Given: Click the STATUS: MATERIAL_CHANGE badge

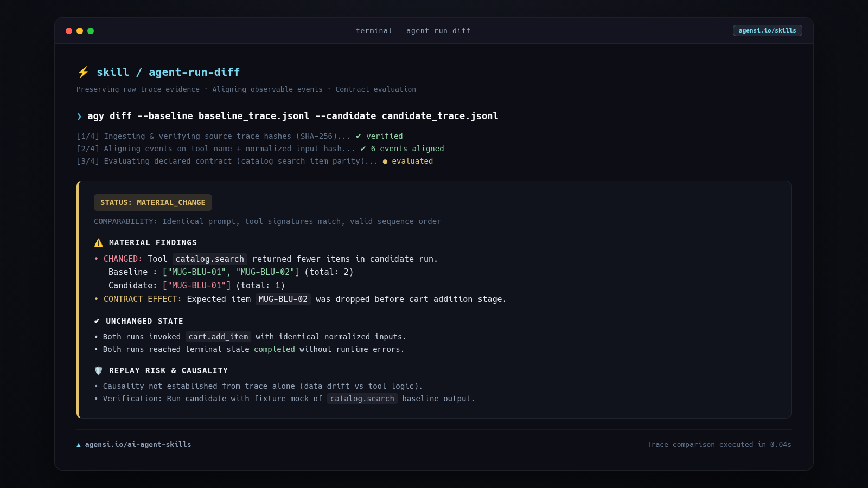Looking at the screenshot, I should 153,202.
